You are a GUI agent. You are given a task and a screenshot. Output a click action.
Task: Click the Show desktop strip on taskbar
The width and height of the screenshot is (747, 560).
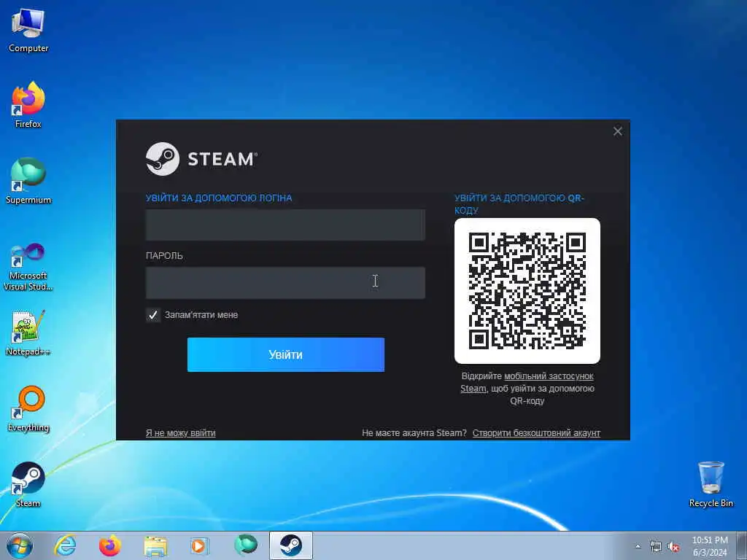coord(742,545)
